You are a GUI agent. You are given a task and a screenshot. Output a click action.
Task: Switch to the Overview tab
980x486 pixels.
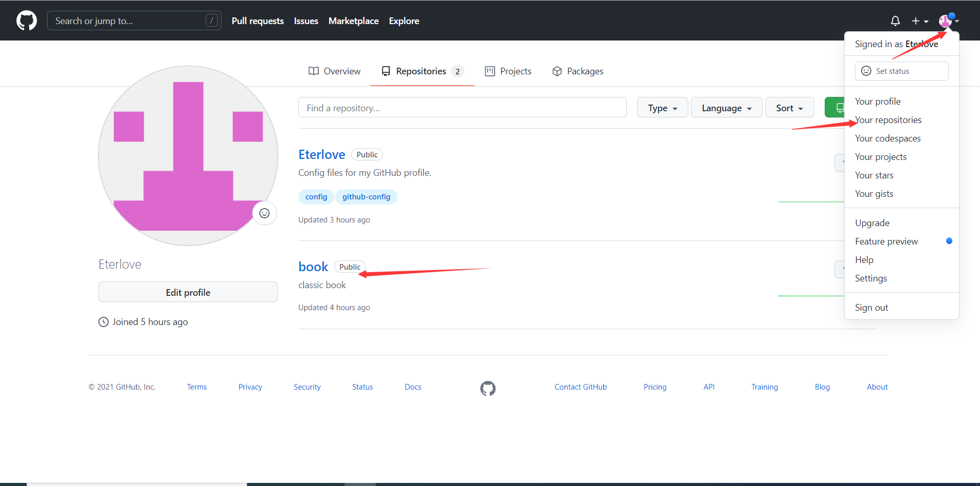tap(334, 71)
